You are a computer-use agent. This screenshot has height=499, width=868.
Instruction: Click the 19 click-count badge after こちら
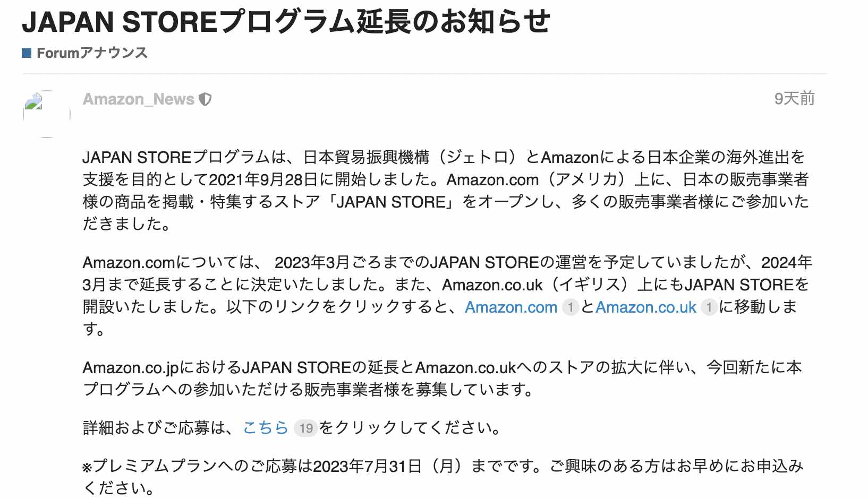pos(306,428)
